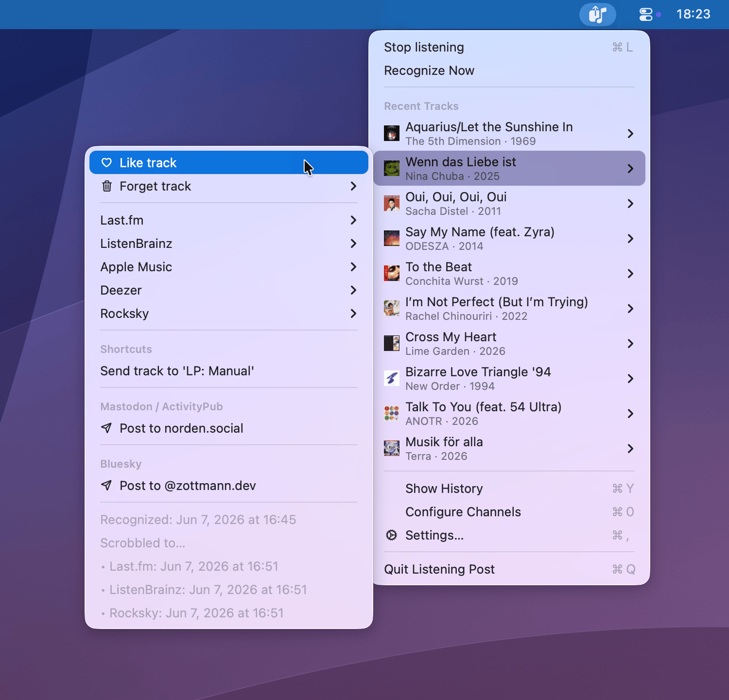The height and width of the screenshot is (700, 729).
Task: Select Recognize Now
Action: [509, 70]
